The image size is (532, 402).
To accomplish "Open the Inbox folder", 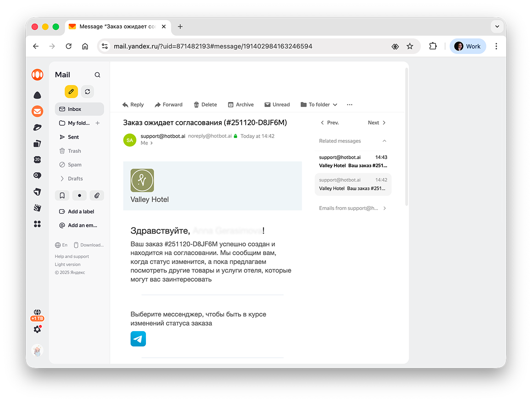I will 80,109.
